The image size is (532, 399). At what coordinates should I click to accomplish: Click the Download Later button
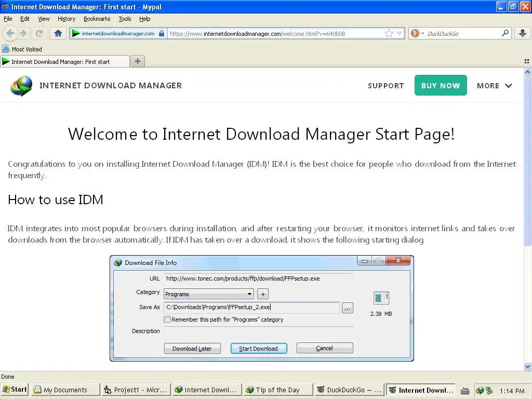tap(192, 349)
